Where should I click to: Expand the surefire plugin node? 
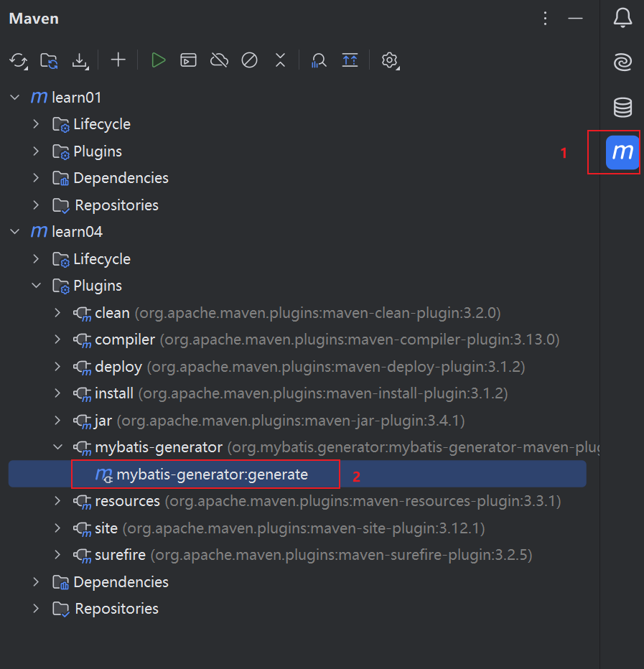57,555
